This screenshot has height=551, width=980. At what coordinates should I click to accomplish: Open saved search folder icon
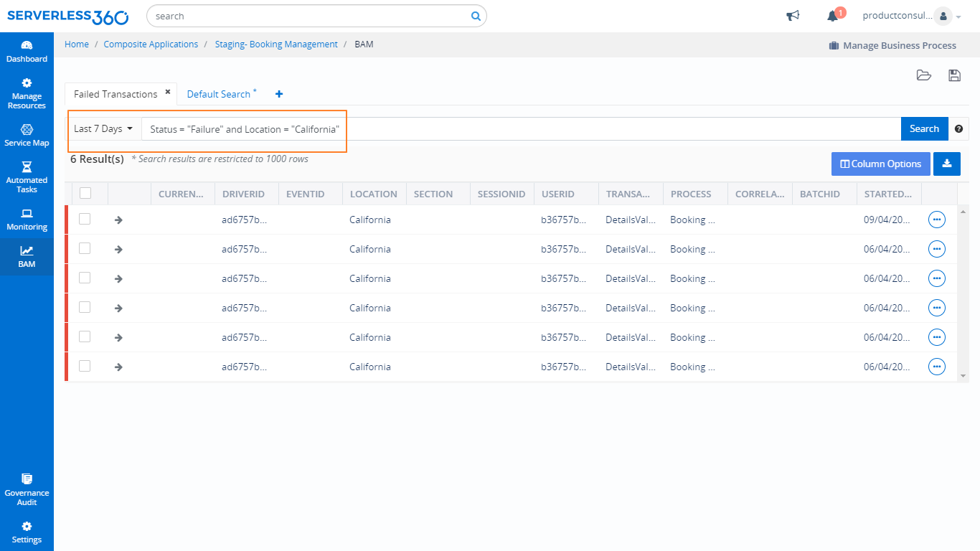pyautogui.click(x=924, y=75)
